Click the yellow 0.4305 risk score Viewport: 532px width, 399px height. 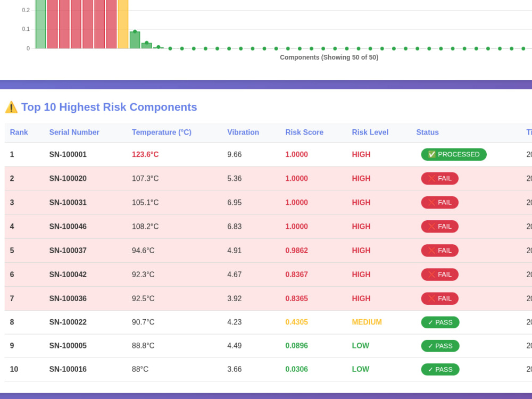pos(296,322)
